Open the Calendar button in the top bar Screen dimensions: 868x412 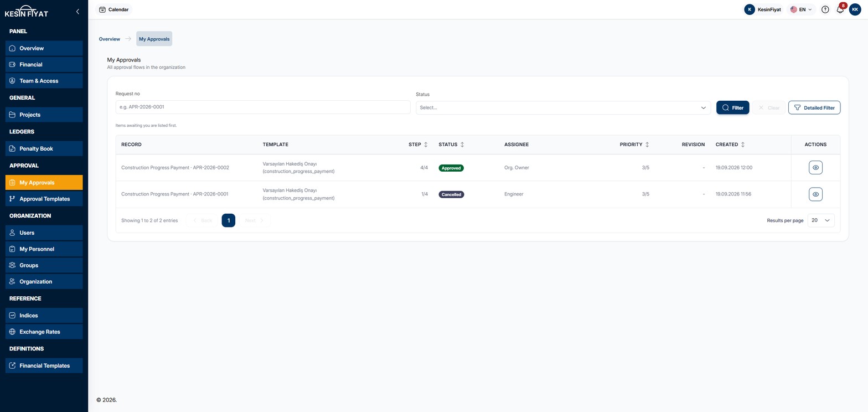(113, 9)
